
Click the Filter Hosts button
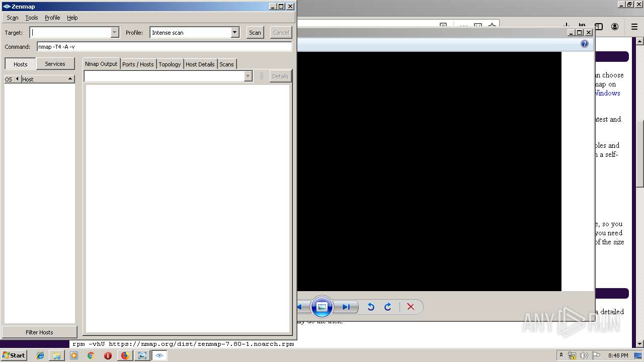pyautogui.click(x=39, y=332)
